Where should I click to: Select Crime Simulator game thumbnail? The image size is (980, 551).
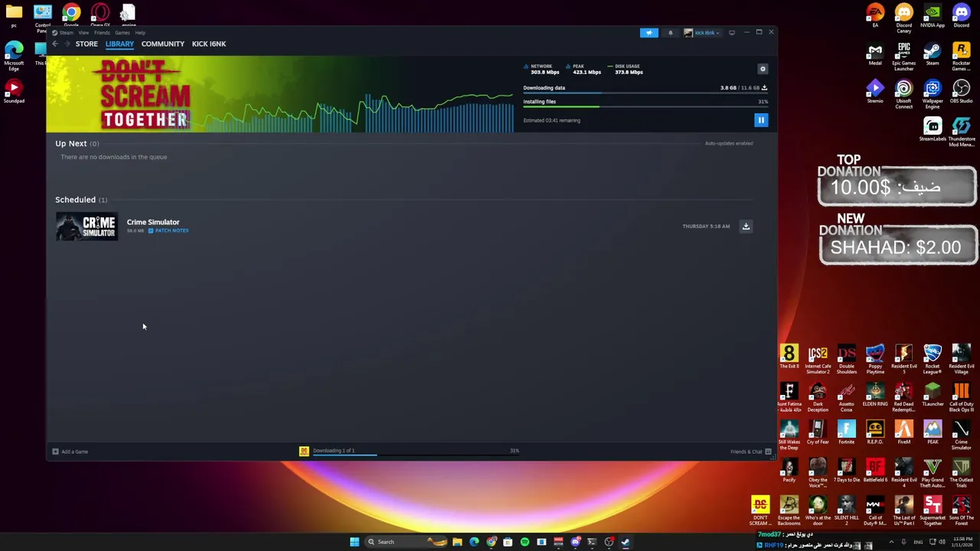(x=87, y=227)
